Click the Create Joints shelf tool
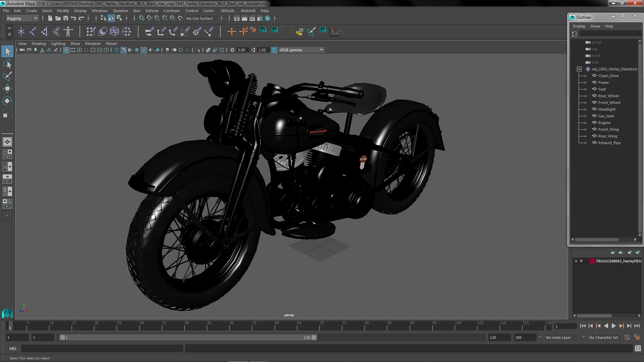Viewport: 644px width, 362px height. coord(33,32)
